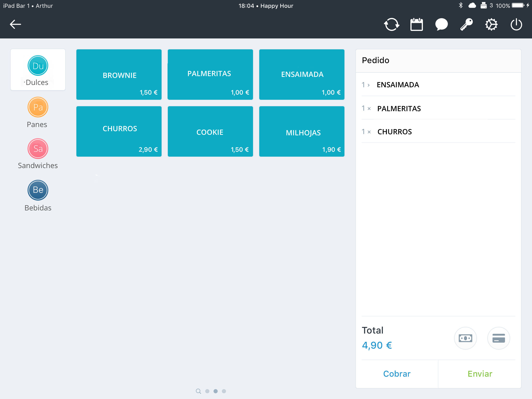Select the Panes category
This screenshot has width=532, height=399.
pyautogui.click(x=38, y=112)
